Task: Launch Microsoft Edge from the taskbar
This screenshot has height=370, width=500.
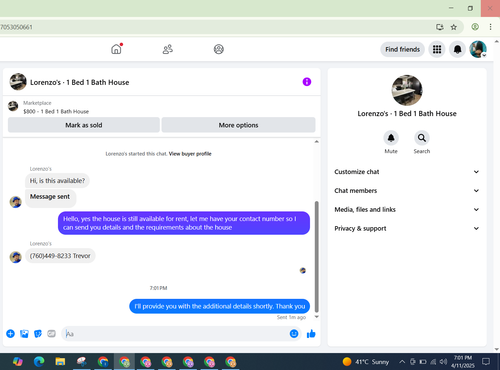Action: coord(39,362)
